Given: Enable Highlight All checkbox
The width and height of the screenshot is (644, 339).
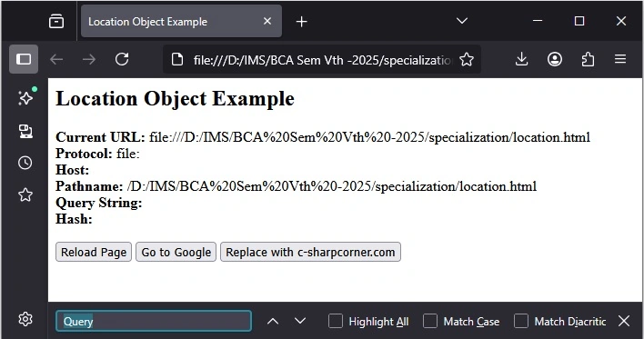Looking at the screenshot, I should click(x=336, y=321).
